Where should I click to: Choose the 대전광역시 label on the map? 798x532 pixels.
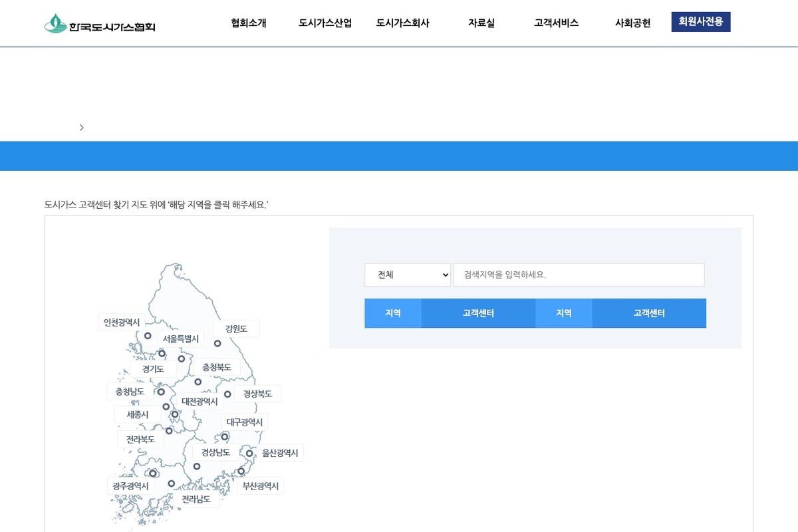tap(199, 401)
